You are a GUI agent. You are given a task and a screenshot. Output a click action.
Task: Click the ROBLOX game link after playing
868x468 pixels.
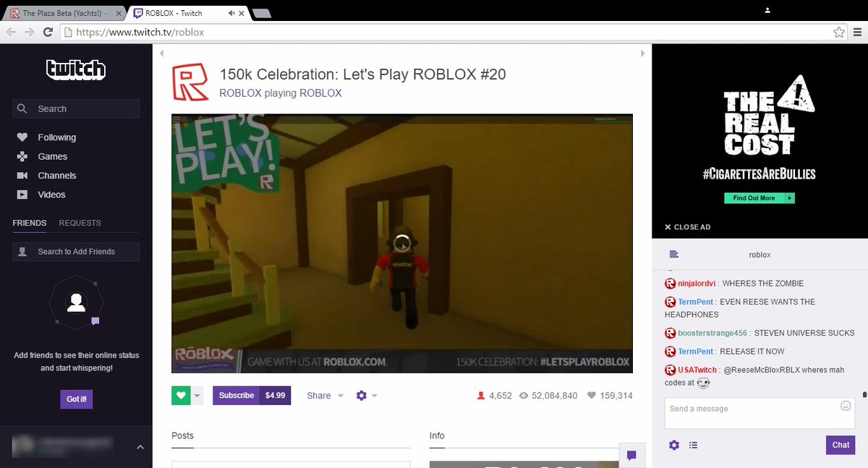(x=320, y=93)
